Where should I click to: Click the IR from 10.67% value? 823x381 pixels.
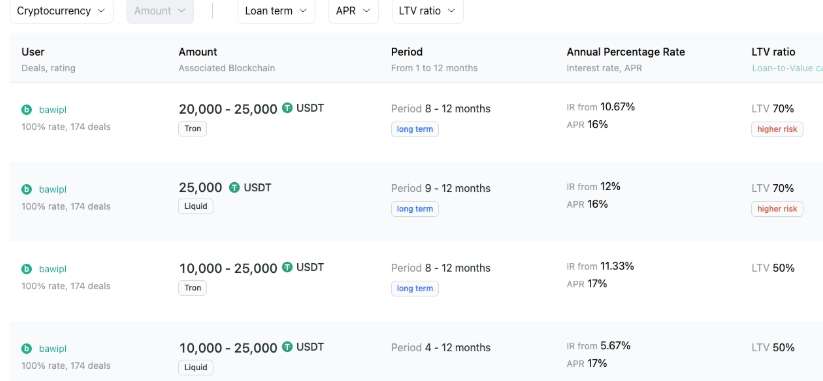(600, 107)
